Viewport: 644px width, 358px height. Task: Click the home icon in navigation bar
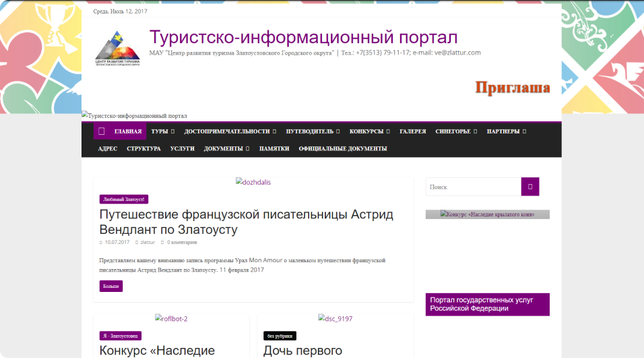pyautogui.click(x=102, y=131)
